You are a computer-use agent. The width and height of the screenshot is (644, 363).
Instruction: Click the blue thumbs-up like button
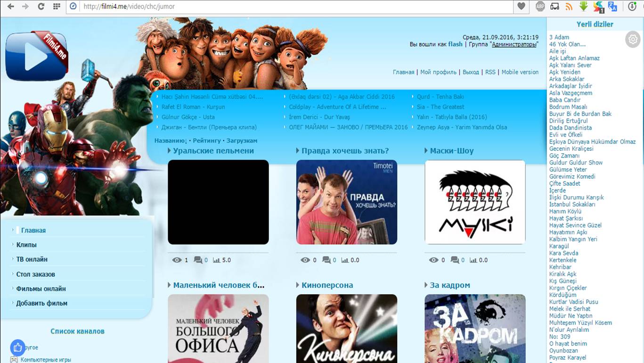click(18, 348)
